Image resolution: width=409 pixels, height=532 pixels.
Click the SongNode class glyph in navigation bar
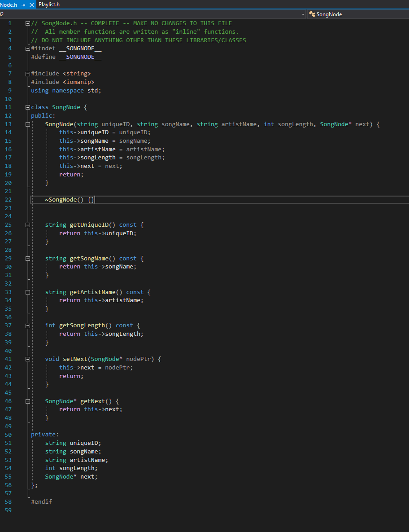coord(312,14)
